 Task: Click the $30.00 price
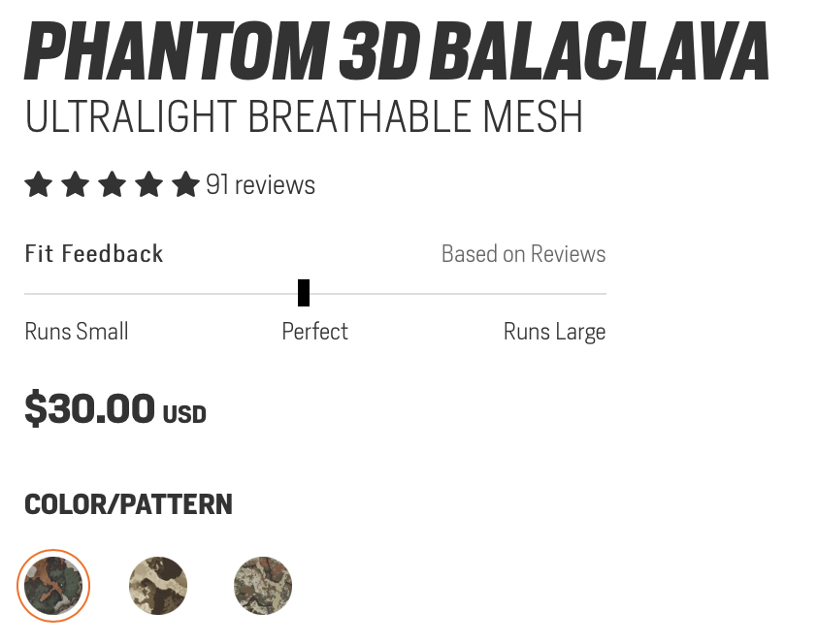pyautogui.click(x=89, y=408)
